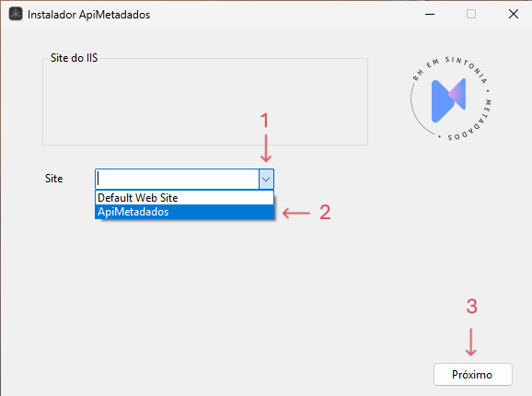Click the red arrow pointing at ApiMetadados
Screen dimensions: 532x396
coord(296,213)
